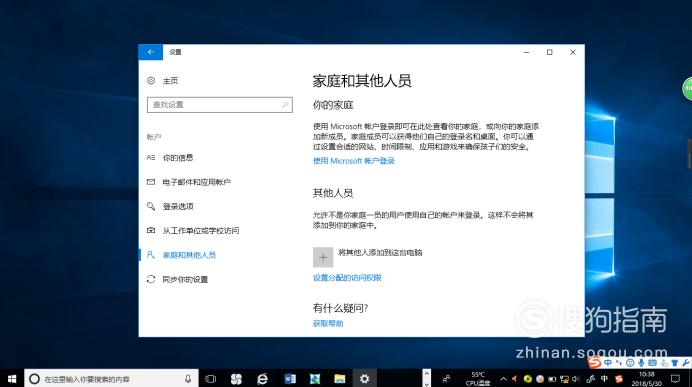Click the Sogou toolbar wrench icon
The width and height of the screenshot is (692, 387).
click(x=685, y=363)
